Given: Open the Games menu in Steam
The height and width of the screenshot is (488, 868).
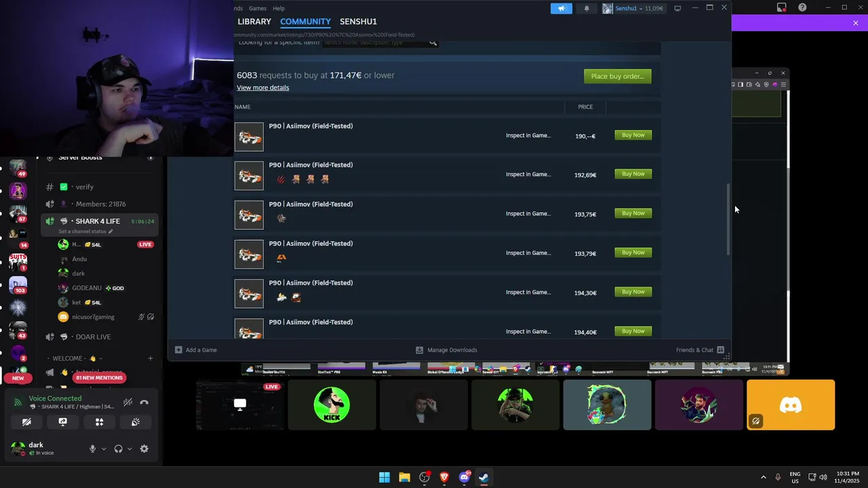Looking at the screenshot, I should [258, 8].
